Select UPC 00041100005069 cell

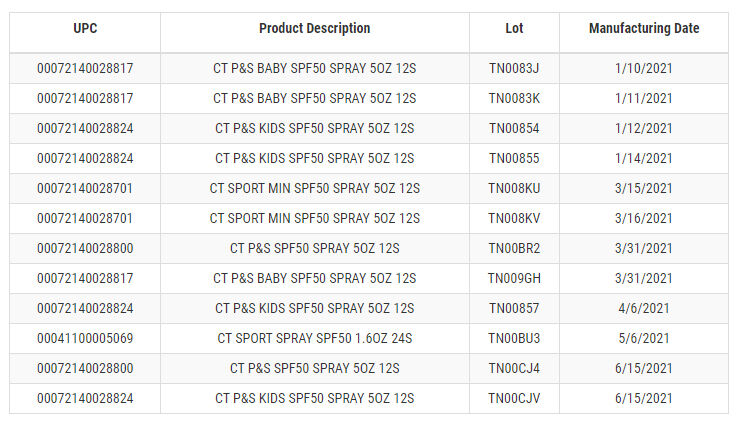85,339
